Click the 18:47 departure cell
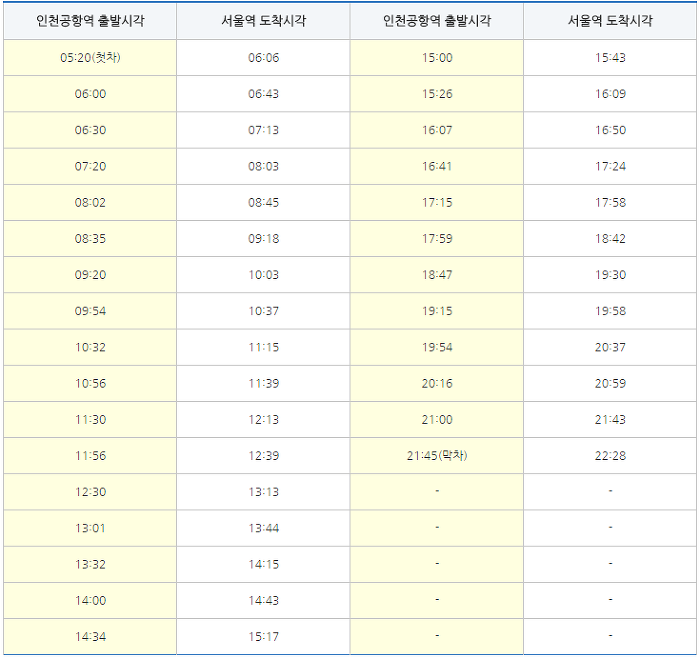Viewport: 700px width, 659px height. coord(437,275)
